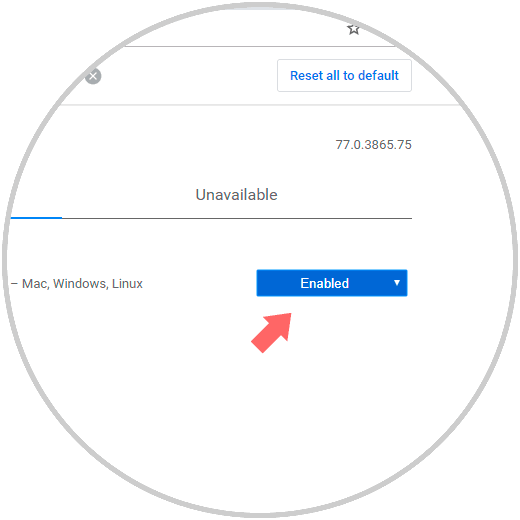Viewport: 520px width, 520px height.
Task: Click the divider line under the reset bar
Action: 260,105
